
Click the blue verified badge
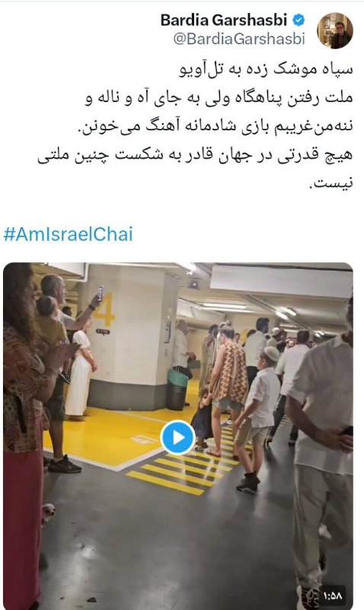tap(299, 20)
